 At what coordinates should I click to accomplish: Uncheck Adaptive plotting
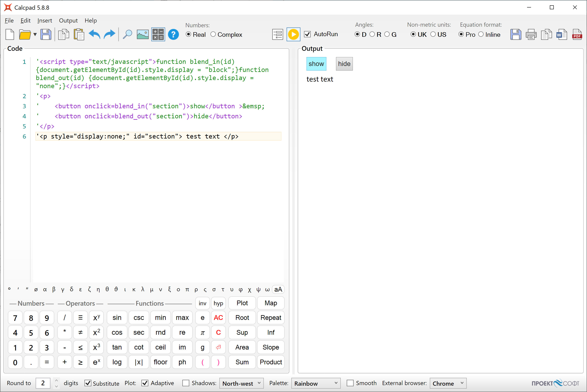click(x=145, y=383)
